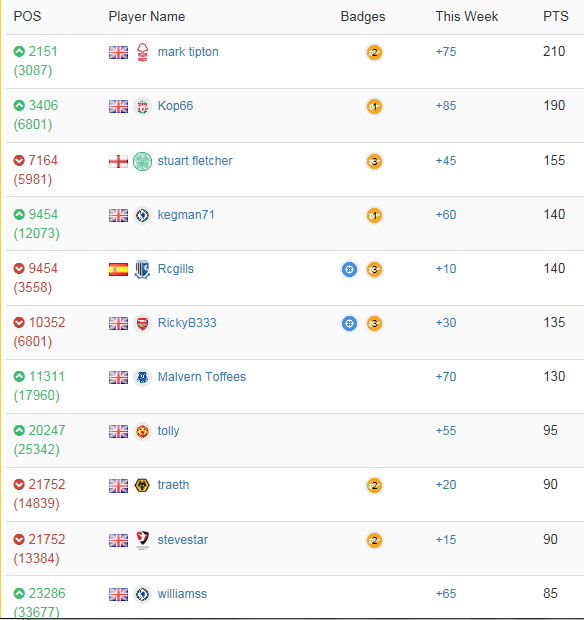Screen dimensions: 584x620
Task: Click the Liverpool crest next to Kop66
Action: click(x=142, y=106)
